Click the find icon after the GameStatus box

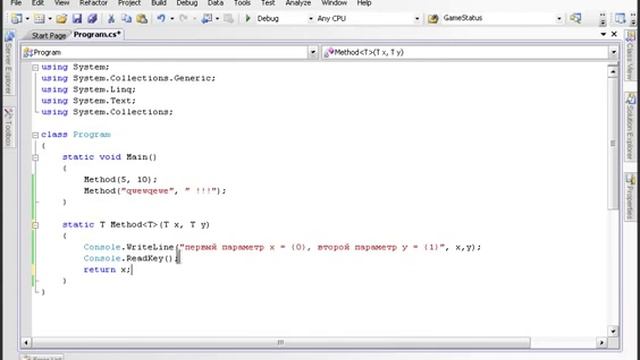576,18
